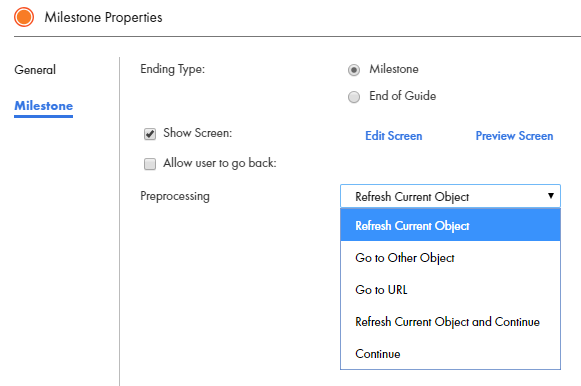This screenshot has height=386, width=581.
Task: Click the Preprocessing combo box field
Action: coord(450,196)
